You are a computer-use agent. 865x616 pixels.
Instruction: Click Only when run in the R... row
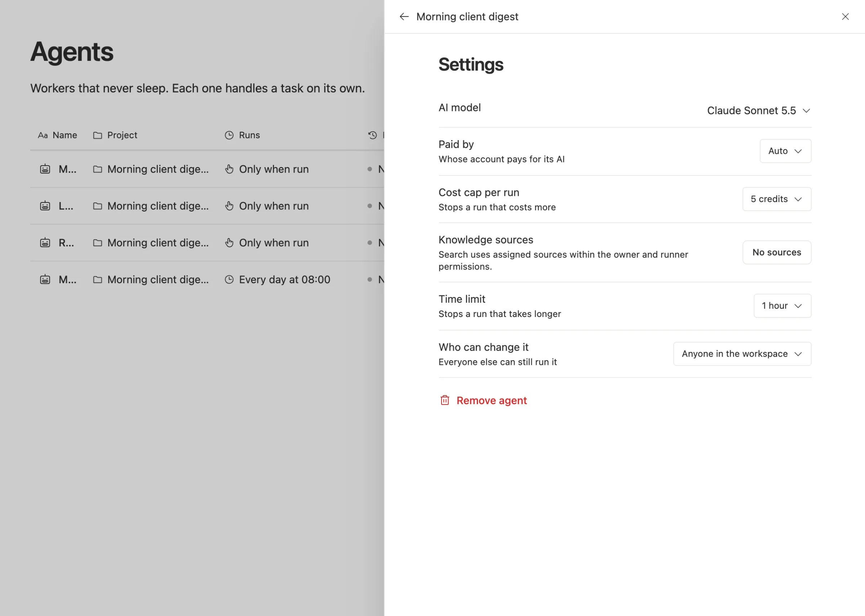274,243
